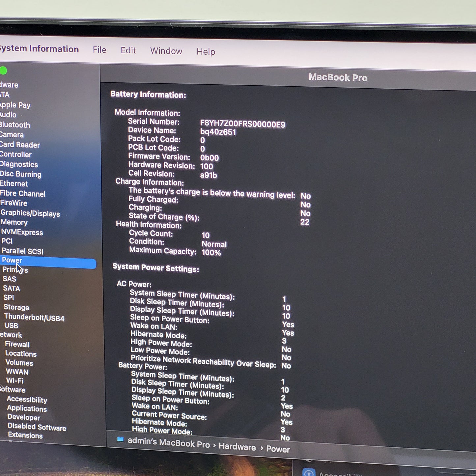Select PCI in the sidebar
This screenshot has width=476, height=476.
click(x=7, y=241)
